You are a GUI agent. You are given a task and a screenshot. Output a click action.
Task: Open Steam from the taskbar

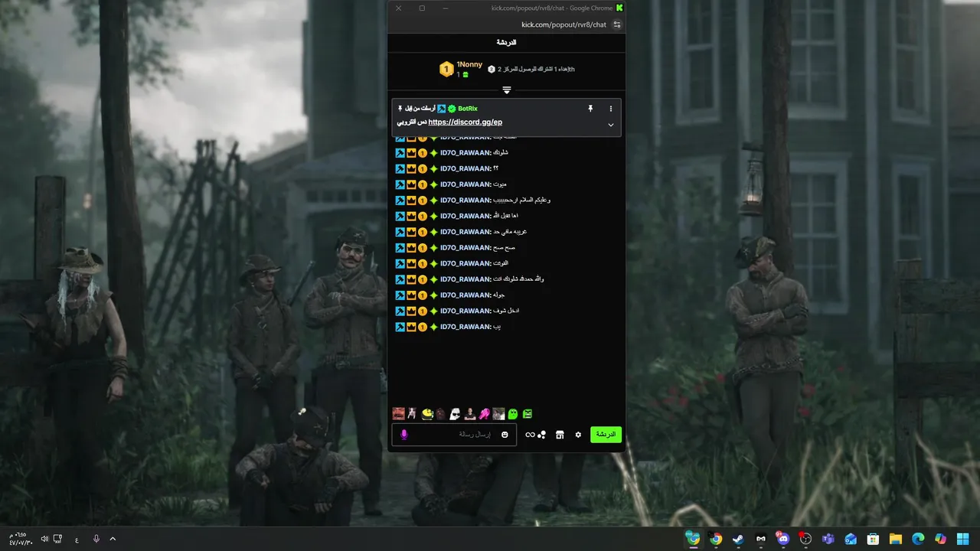click(x=738, y=539)
